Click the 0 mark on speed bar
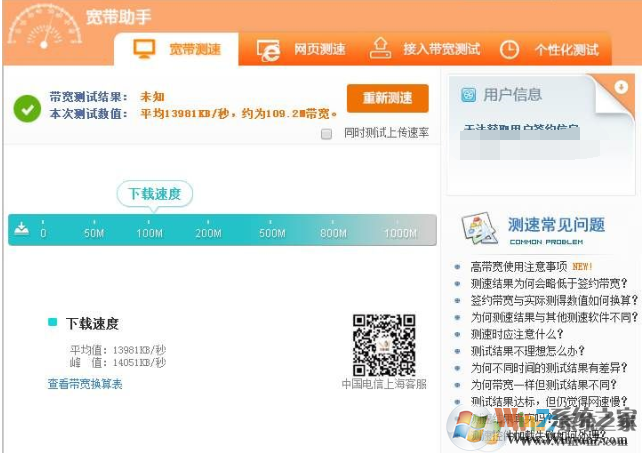Viewport: 644px width, 453px height. point(43,233)
